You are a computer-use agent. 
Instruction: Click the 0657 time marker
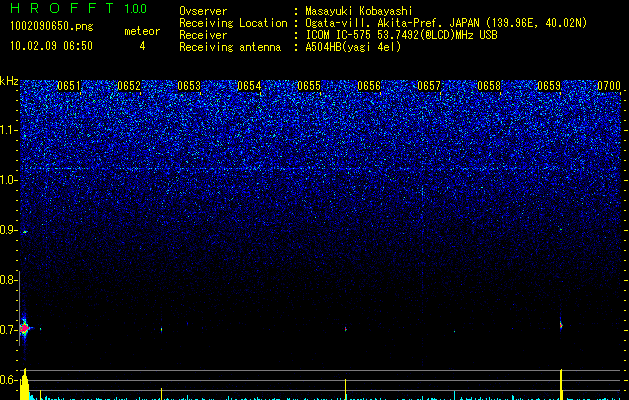[x=429, y=86]
